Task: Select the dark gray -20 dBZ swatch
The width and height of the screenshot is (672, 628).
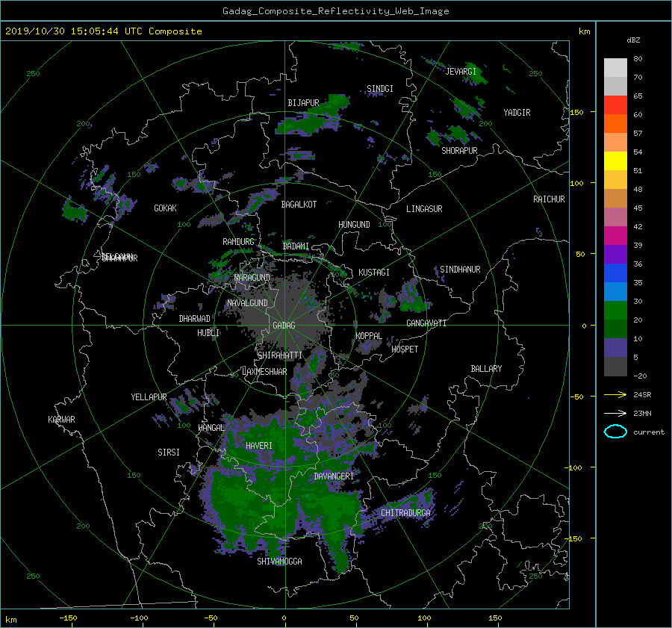Action: (615, 366)
